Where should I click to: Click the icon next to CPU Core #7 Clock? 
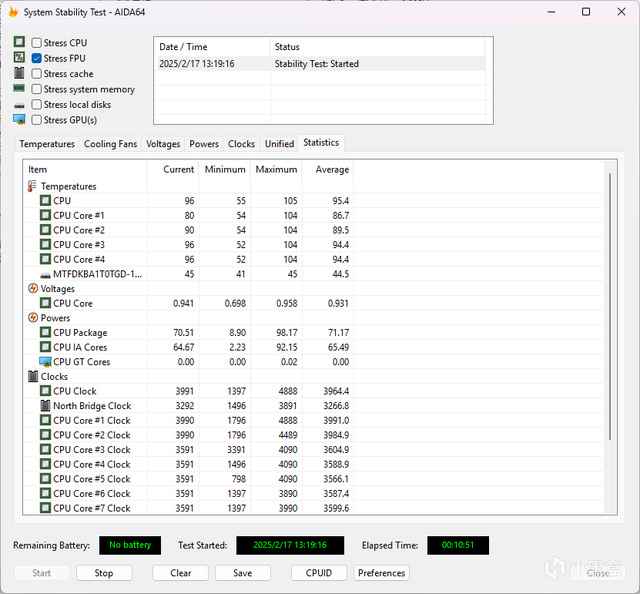45,508
